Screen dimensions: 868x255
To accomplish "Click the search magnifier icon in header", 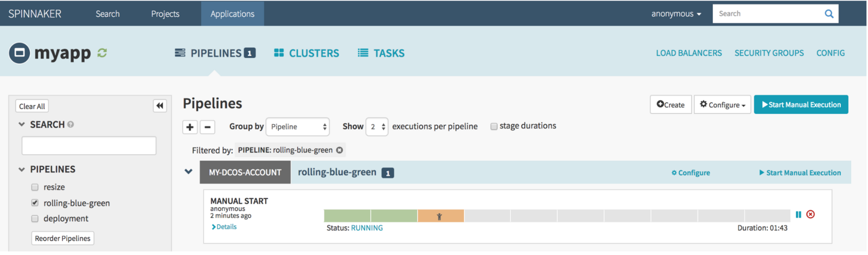I will 829,14.
